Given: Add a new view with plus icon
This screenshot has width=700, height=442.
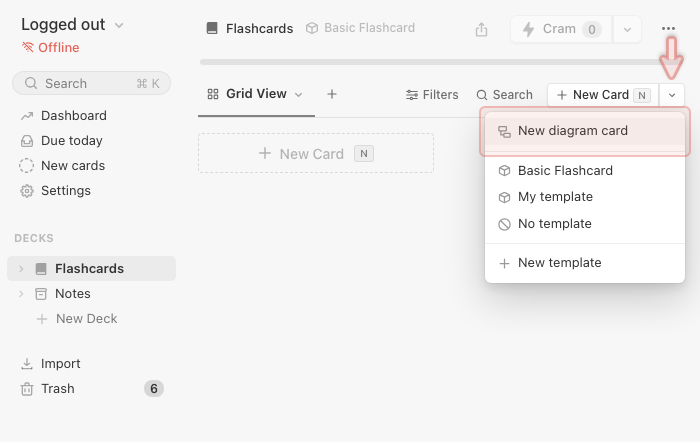Looking at the screenshot, I should (x=332, y=94).
